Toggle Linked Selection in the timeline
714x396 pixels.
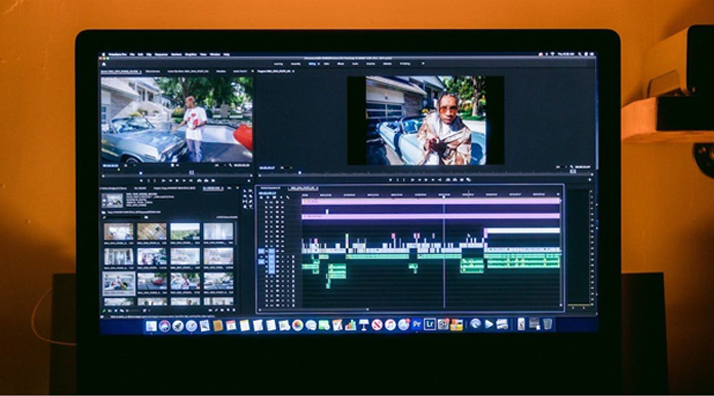[275, 198]
